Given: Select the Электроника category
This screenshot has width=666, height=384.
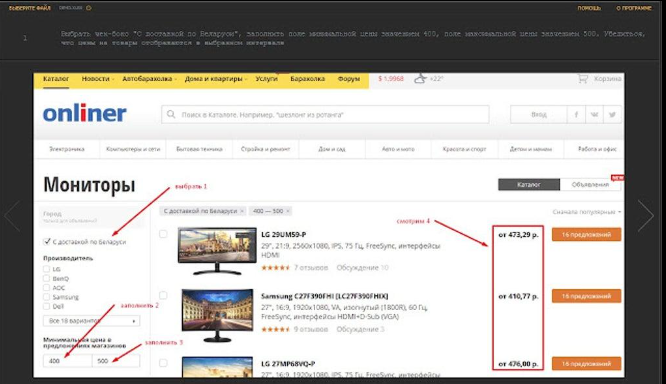Looking at the screenshot, I should coord(67,149).
